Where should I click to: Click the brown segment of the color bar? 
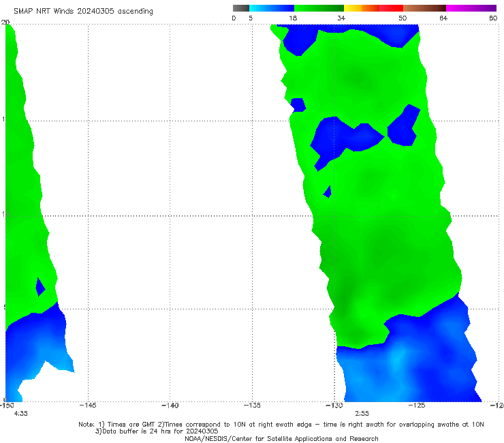tap(424, 8)
